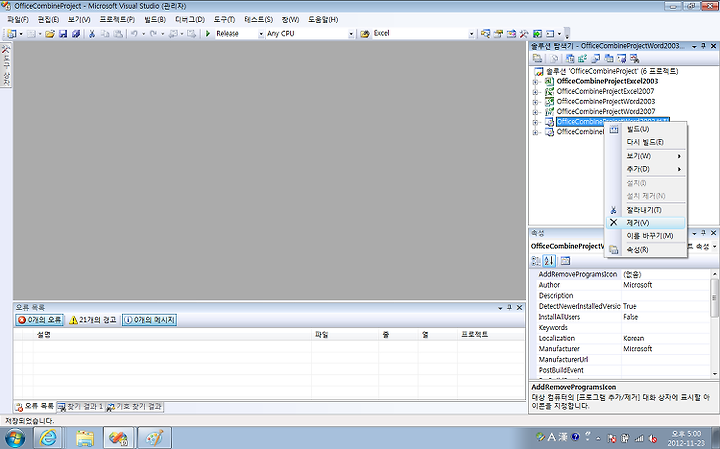Image resolution: width=720 pixels, height=449 pixels.
Task: Pin or auto-hide Error List panel
Action: pyautogui.click(x=510, y=308)
